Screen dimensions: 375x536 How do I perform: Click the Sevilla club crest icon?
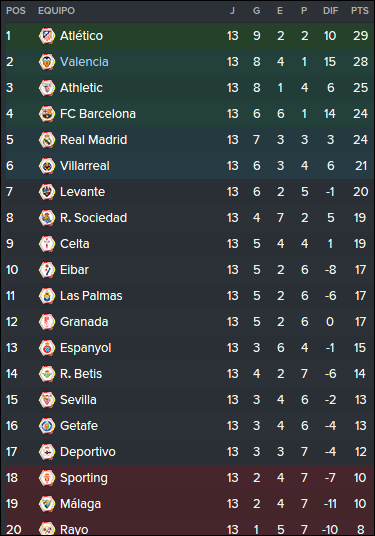click(47, 400)
